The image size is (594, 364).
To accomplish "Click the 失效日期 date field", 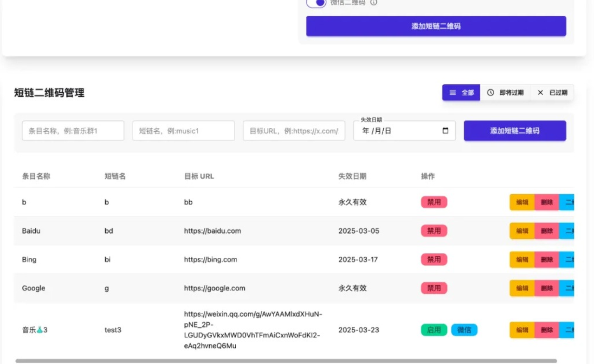I will click(404, 131).
